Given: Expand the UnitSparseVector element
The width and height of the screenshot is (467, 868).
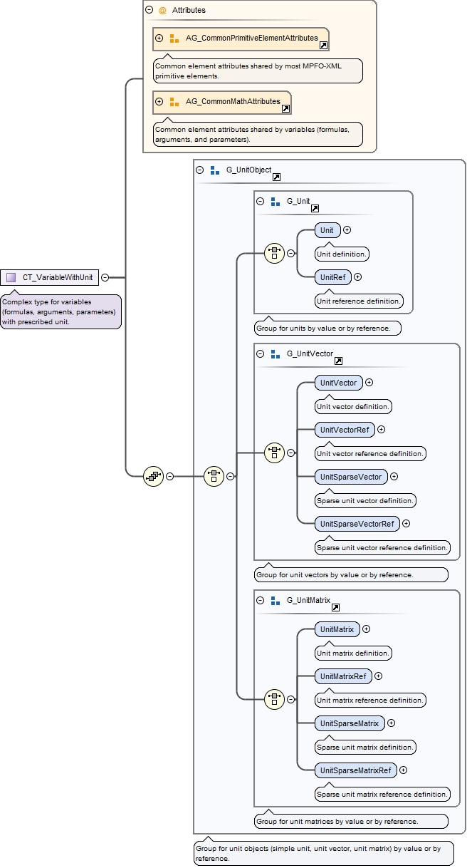Looking at the screenshot, I should tap(394, 477).
